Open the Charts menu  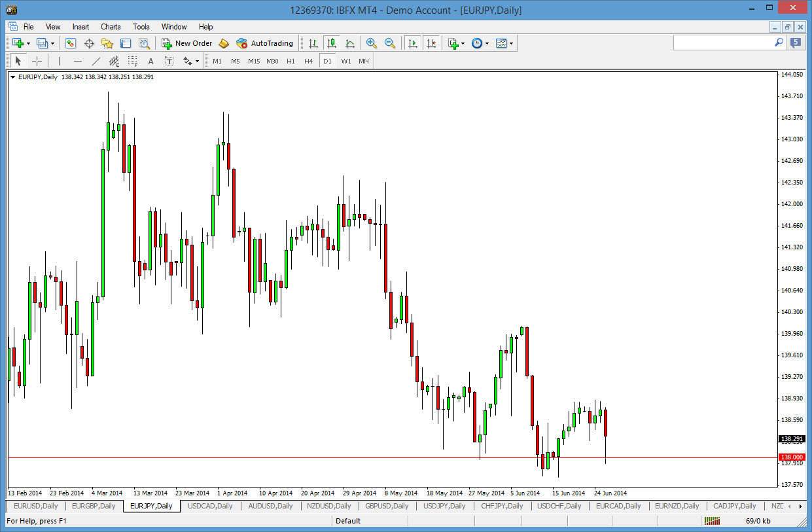pos(111,27)
